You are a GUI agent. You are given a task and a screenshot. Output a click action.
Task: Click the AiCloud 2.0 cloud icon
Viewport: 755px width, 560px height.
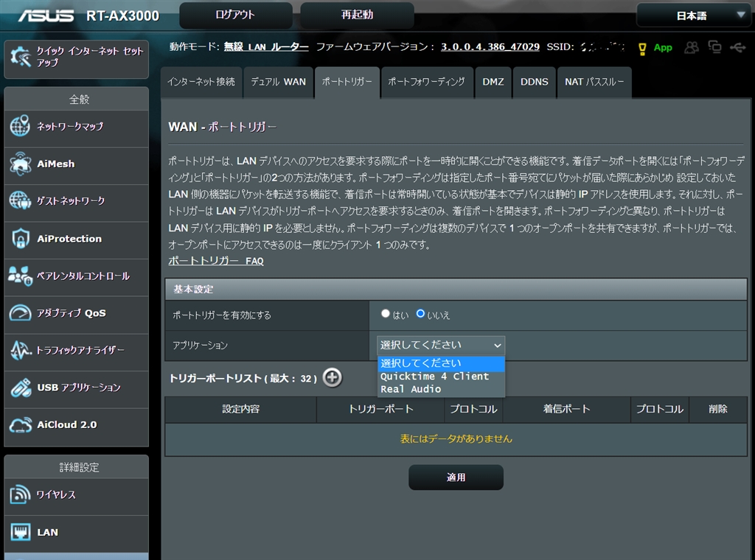click(x=20, y=425)
